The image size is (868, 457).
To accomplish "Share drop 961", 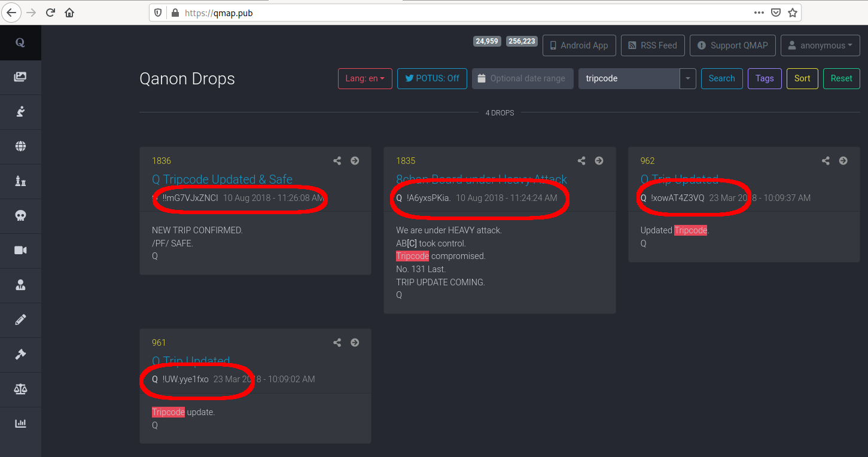I will click(337, 342).
